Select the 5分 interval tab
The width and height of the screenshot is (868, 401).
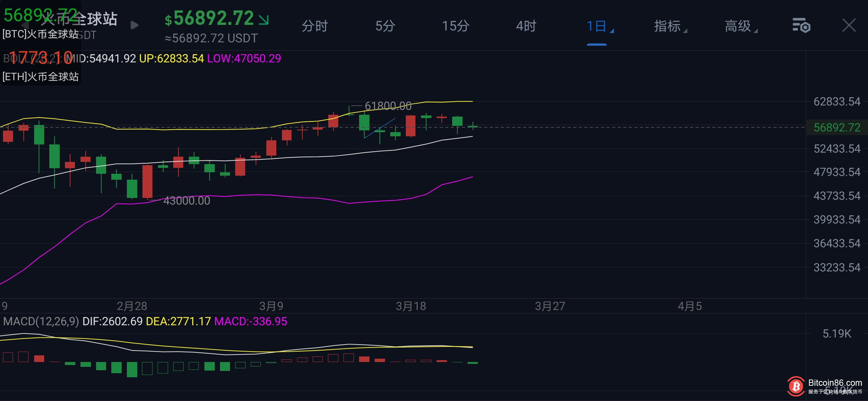pos(385,26)
